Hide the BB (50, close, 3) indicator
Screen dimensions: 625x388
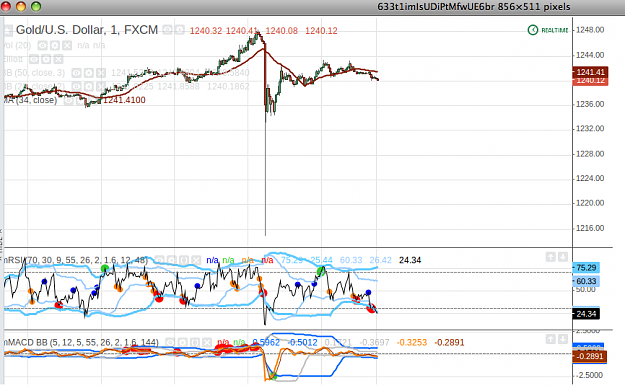(76, 73)
